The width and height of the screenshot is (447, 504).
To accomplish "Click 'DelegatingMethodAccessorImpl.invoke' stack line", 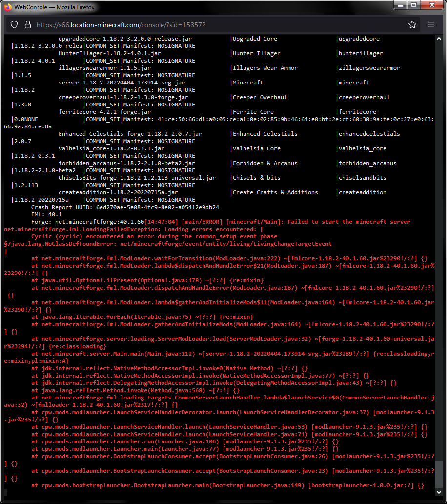I will click(x=214, y=383).
